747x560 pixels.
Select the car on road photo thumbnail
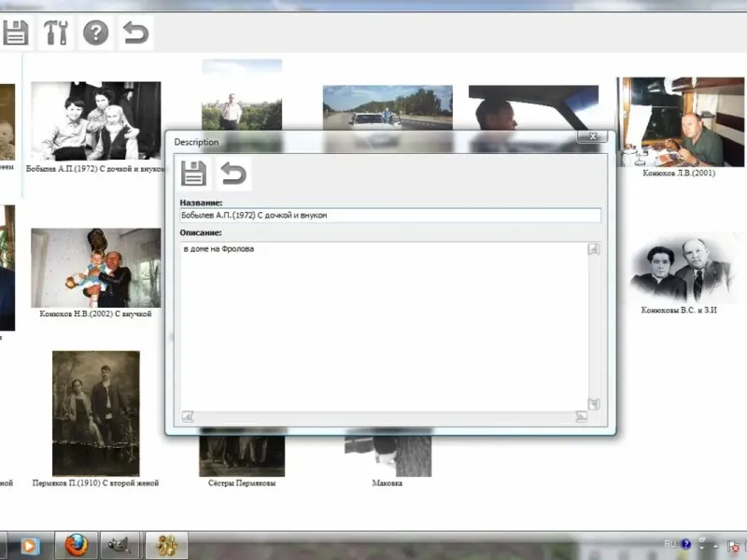pos(388,107)
